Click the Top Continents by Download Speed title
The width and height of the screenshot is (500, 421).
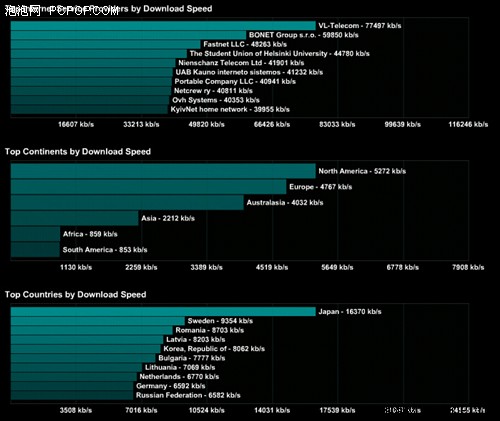coord(78,152)
